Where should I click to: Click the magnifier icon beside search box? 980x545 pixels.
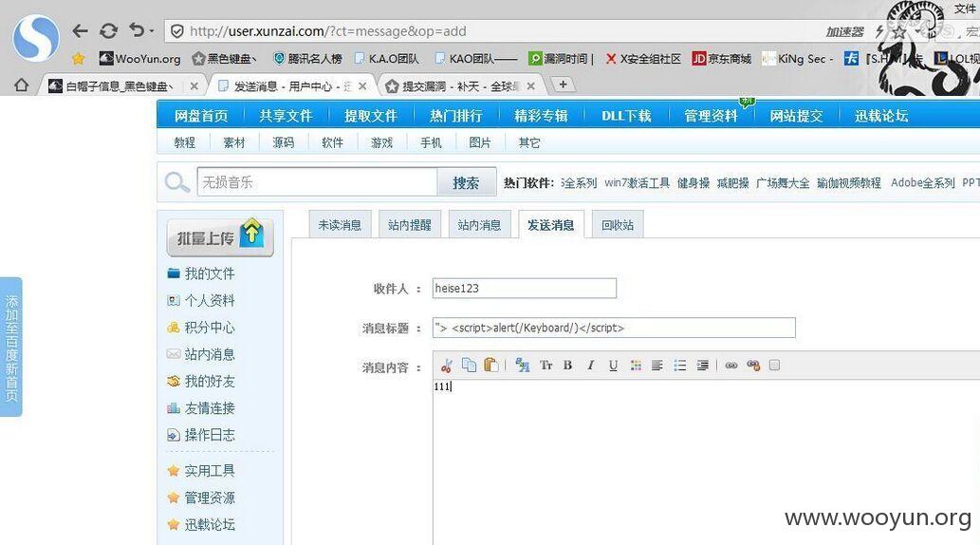coord(176,182)
